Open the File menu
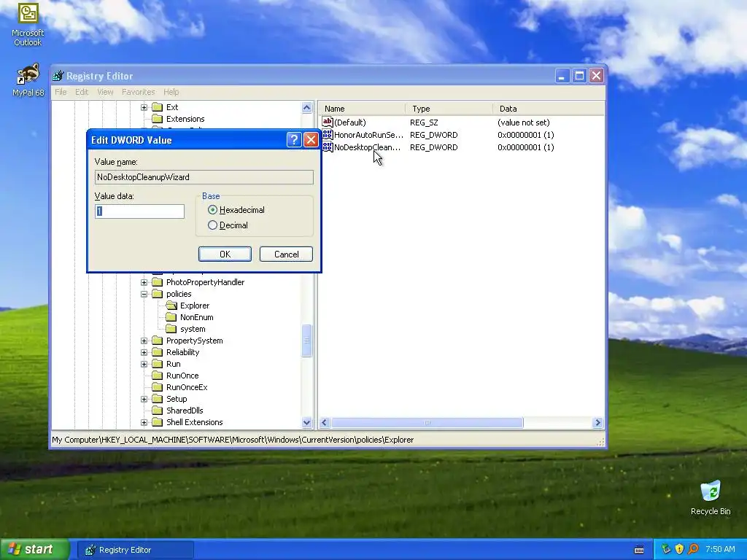The height and width of the screenshot is (560, 747). [61, 92]
